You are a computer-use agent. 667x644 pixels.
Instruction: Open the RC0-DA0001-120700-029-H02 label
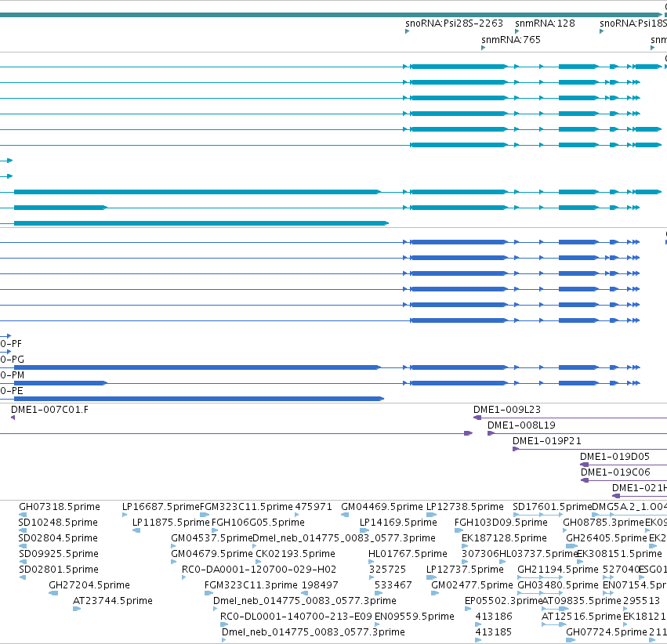259,570
